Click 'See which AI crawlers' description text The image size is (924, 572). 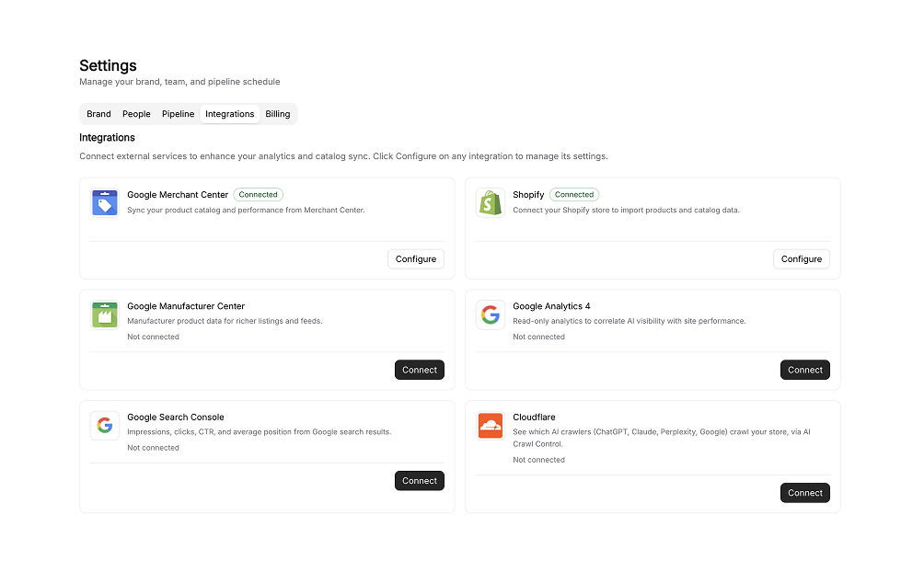pyautogui.click(x=661, y=438)
